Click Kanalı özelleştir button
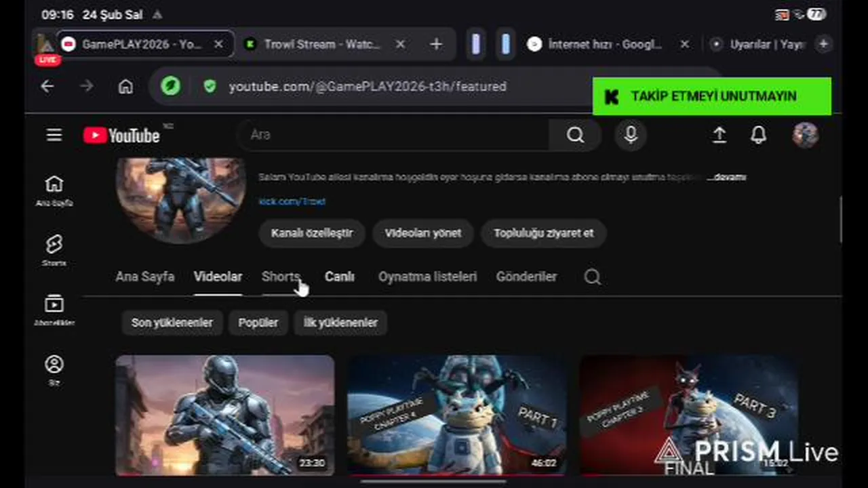This screenshot has height=488, width=868. [312, 232]
